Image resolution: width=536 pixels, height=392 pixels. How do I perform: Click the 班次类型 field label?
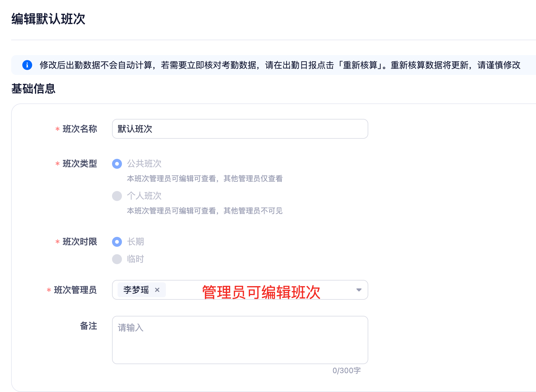click(80, 163)
